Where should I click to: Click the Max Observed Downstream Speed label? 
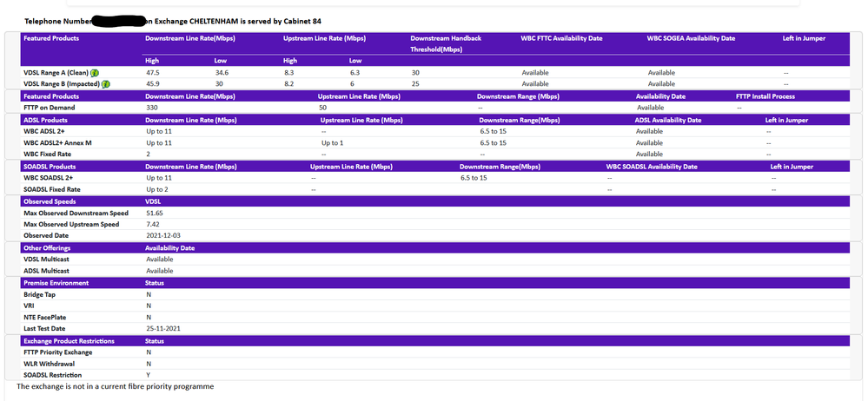(76, 213)
